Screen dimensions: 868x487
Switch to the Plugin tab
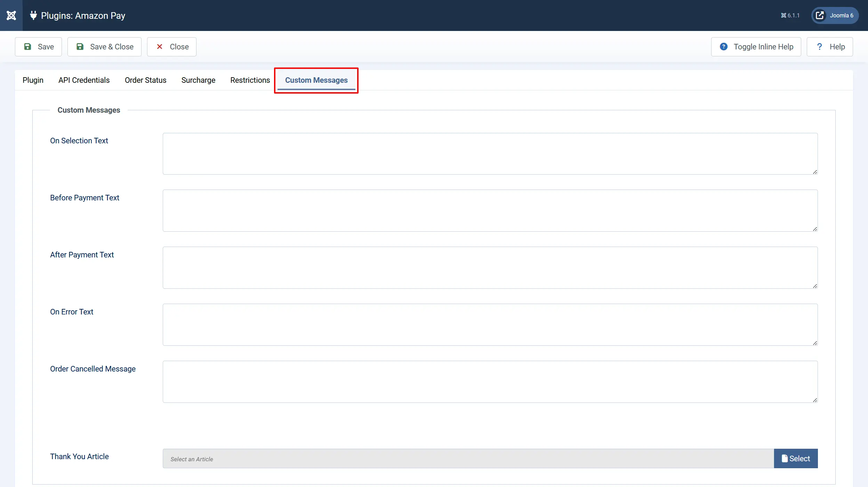(x=33, y=80)
